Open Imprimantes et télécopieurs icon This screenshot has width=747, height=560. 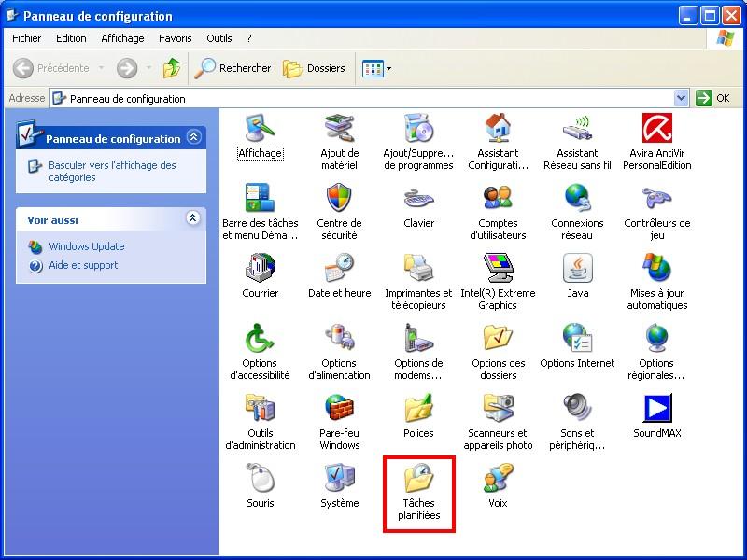click(418, 268)
